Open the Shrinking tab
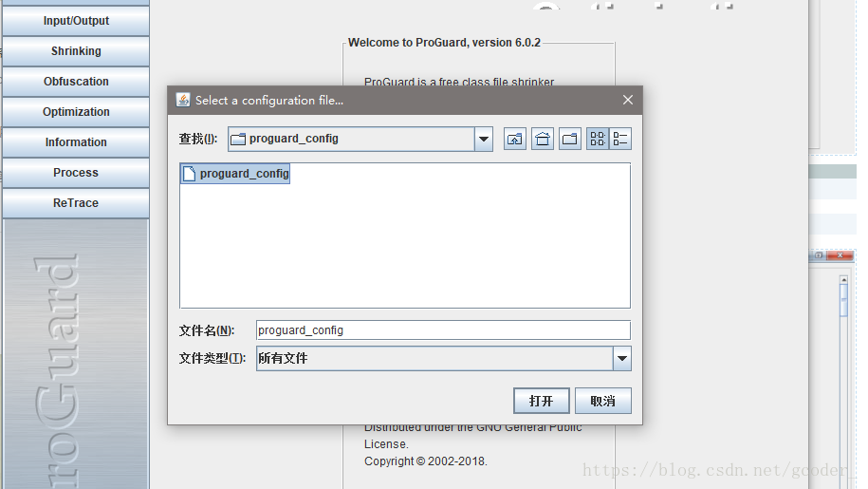868x489 pixels. tap(76, 51)
